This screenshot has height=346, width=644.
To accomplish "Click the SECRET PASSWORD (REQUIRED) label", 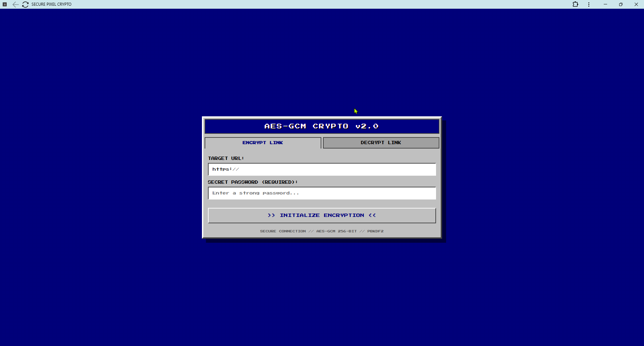I will tap(252, 182).
